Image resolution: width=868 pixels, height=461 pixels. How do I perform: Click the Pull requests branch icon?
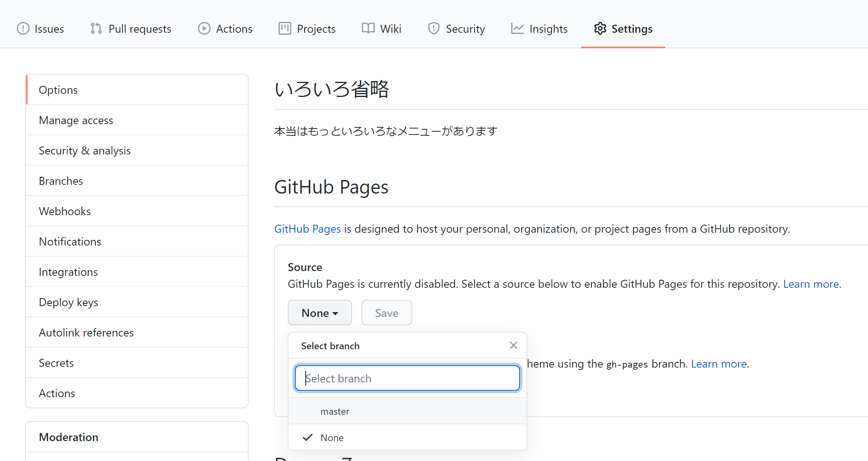coord(96,28)
